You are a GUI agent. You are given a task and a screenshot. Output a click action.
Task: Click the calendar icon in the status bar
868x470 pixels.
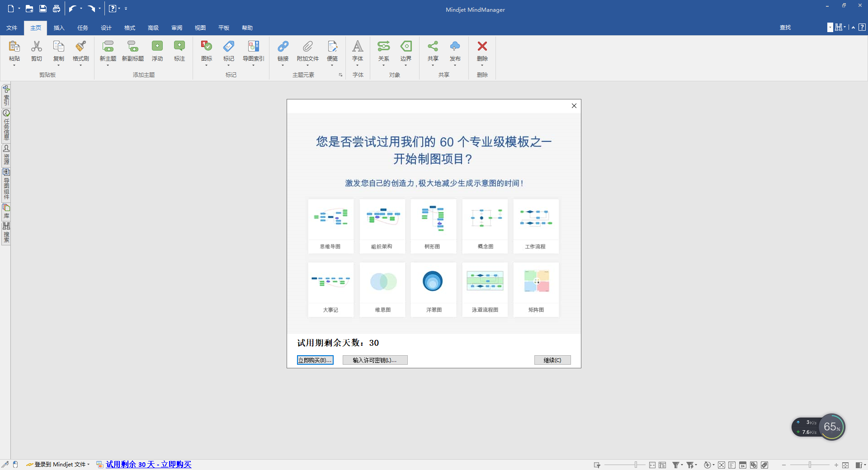click(x=743, y=465)
